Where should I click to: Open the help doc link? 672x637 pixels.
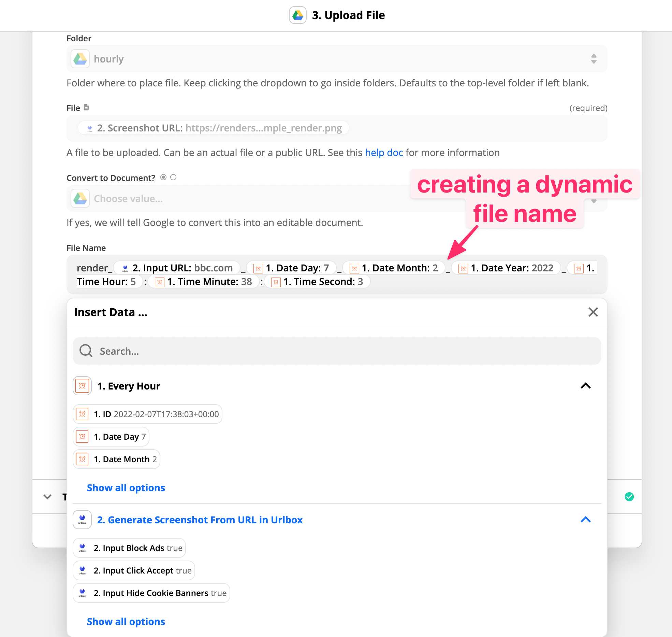pyautogui.click(x=383, y=153)
